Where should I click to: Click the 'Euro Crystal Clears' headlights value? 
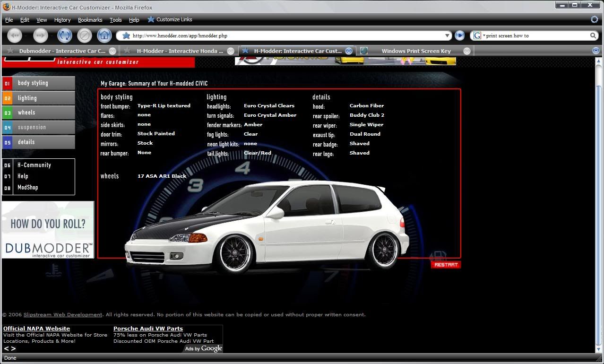[269, 106]
